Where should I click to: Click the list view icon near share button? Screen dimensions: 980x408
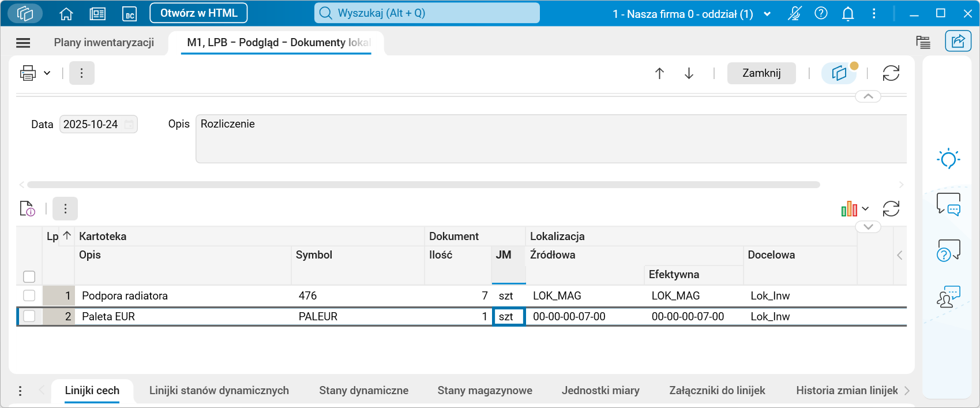(x=923, y=42)
